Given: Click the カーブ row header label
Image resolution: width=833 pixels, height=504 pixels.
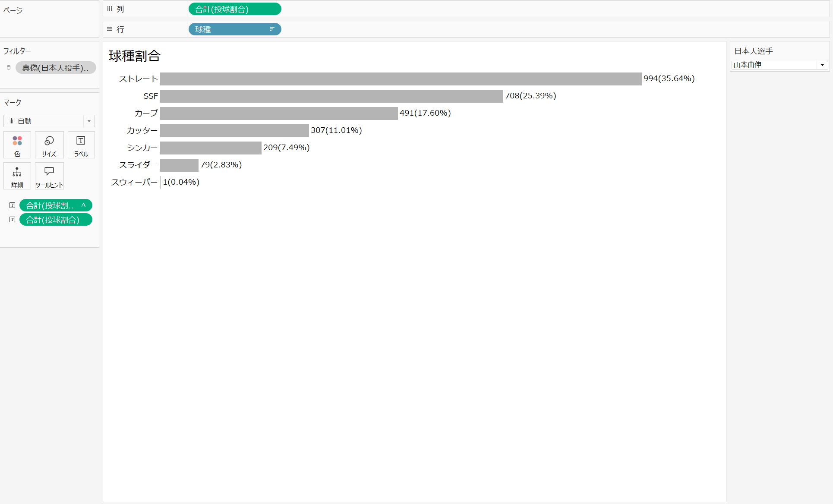Looking at the screenshot, I should [146, 113].
